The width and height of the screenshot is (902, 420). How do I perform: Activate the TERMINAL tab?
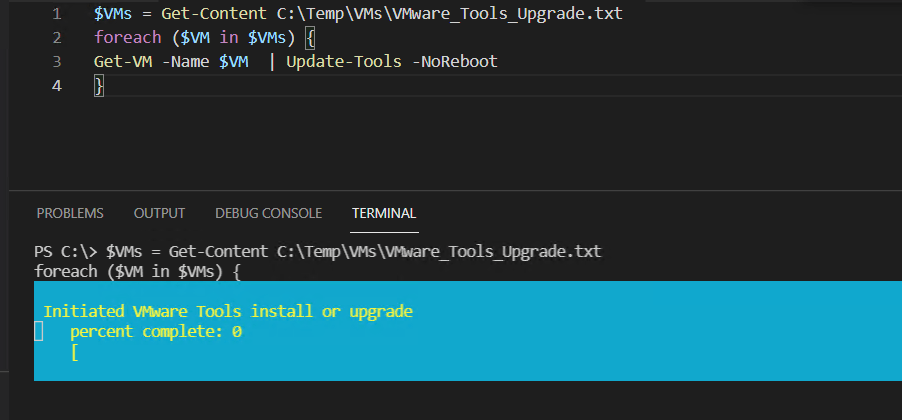pyautogui.click(x=384, y=213)
